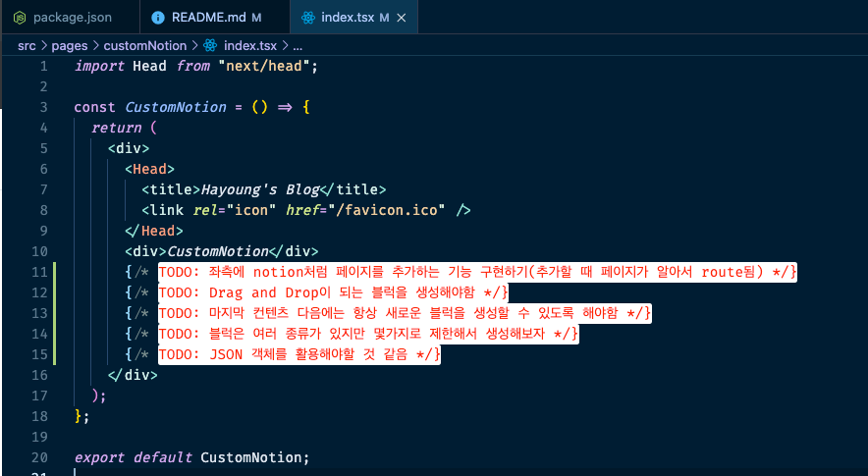Click the README.md info icon
Image resolution: width=868 pixels, height=476 pixels.
point(158,18)
